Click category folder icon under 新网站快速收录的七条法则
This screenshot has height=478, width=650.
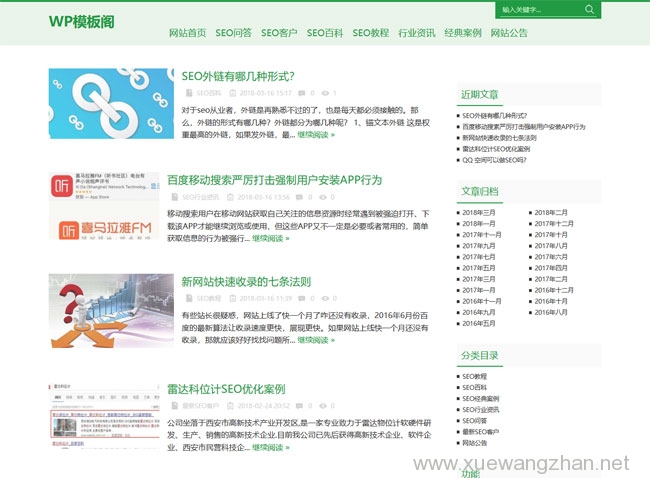click(188, 298)
